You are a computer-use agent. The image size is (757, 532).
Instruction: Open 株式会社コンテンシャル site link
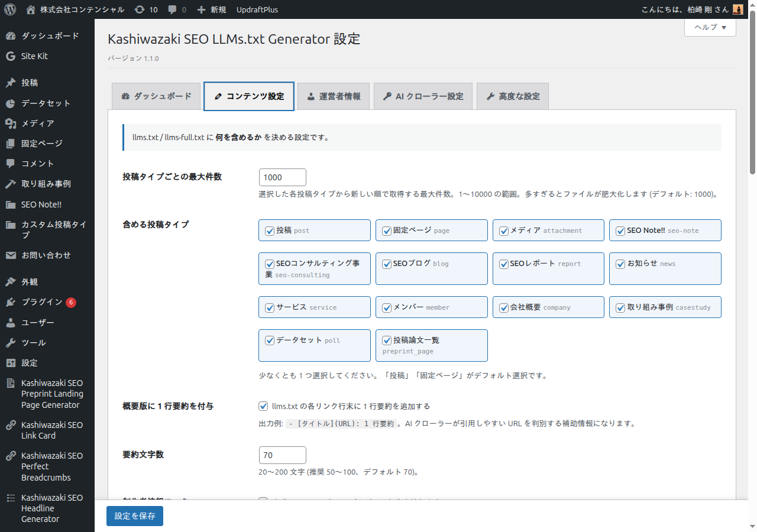[75, 9]
